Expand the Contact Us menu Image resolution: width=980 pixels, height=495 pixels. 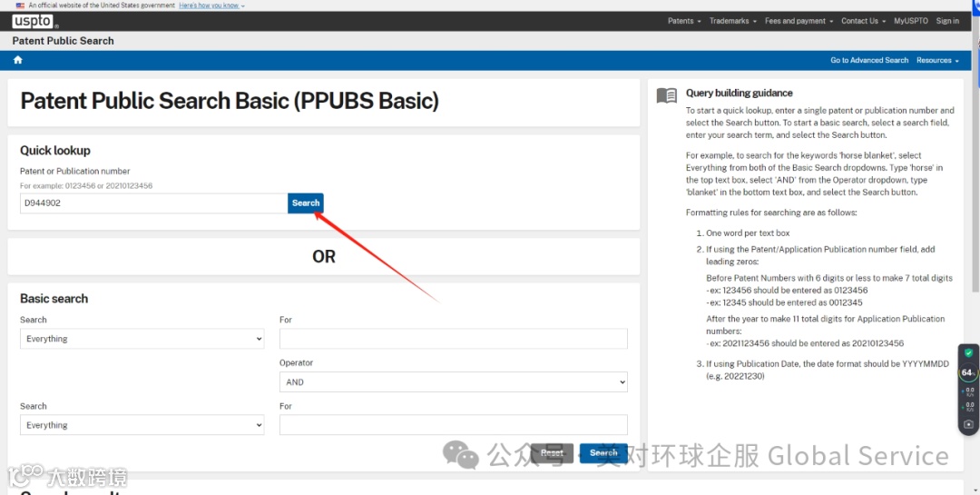(x=863, y=21)
